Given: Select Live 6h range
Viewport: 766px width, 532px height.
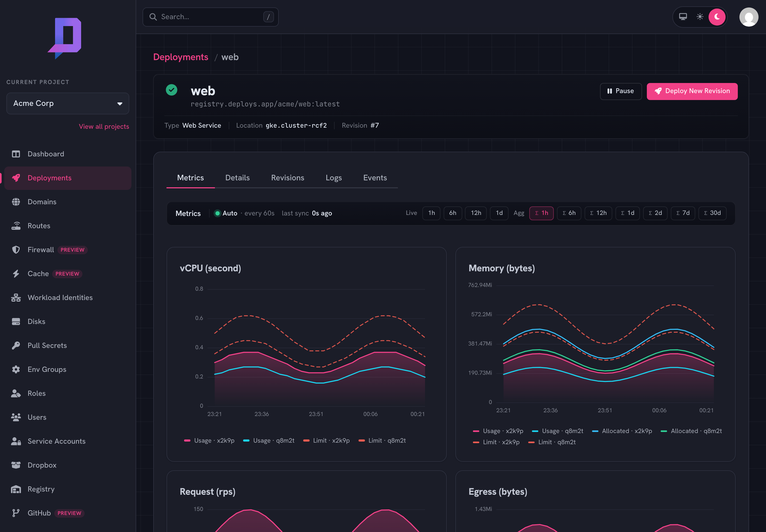Looking at the screenshot, I should coord(453,213).
